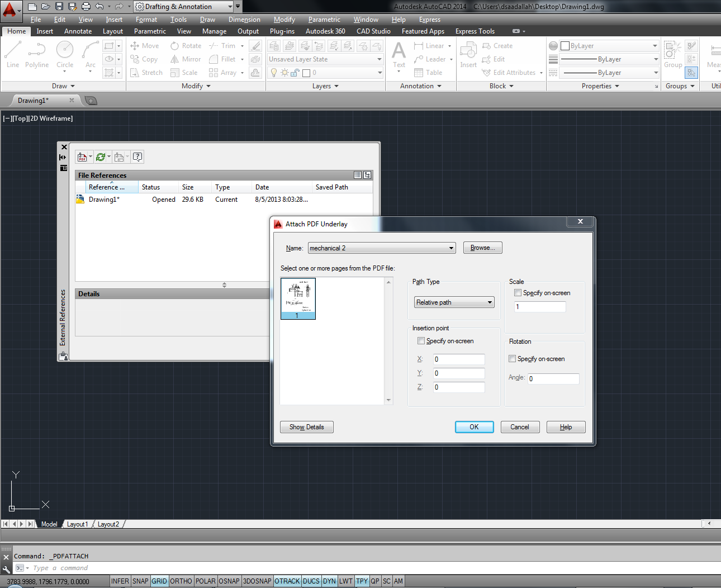
Task: Expand the Draw panel flyout
Action: coord(64,86)
